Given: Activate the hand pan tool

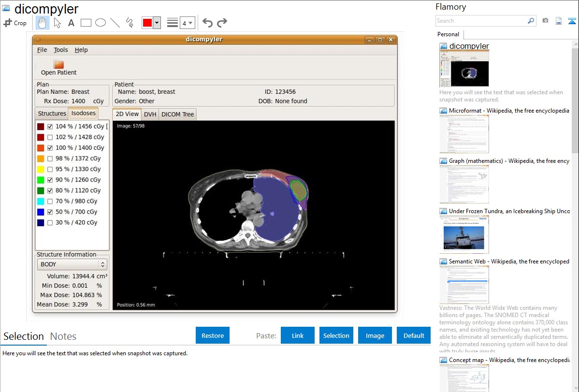Looking at the screenshot, I should pos(43,23).
